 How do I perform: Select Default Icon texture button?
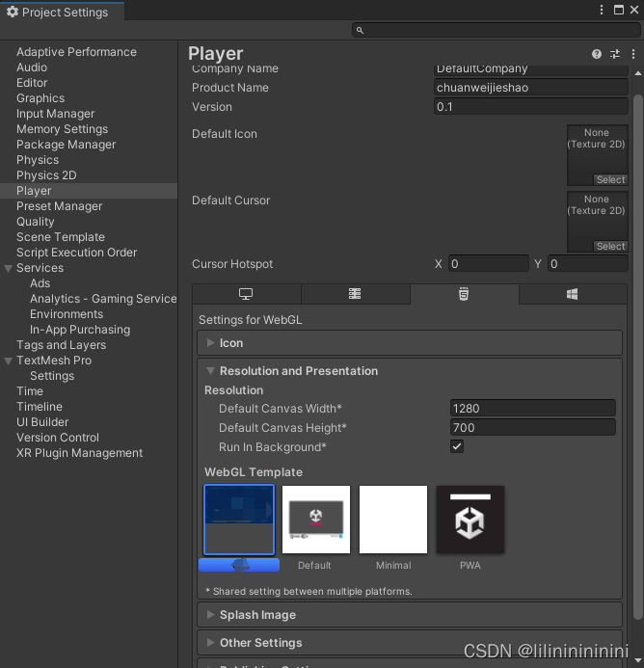pyautogui.click(x=610, y=180)
